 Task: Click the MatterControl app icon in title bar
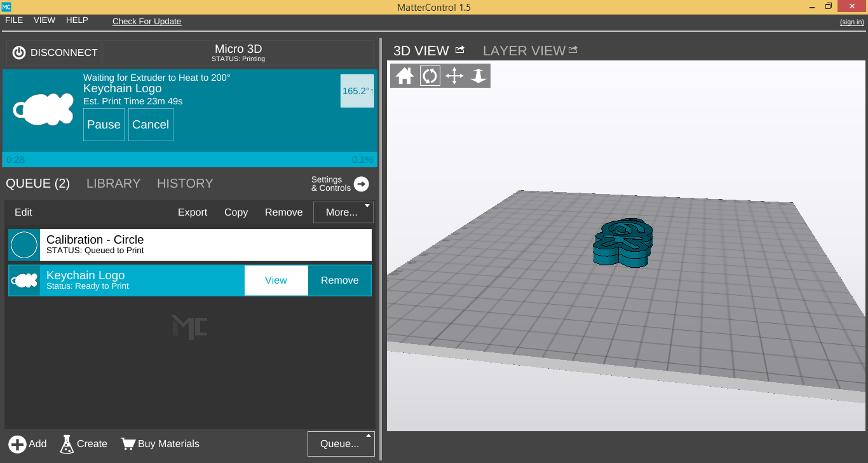(x=6, y=7)
